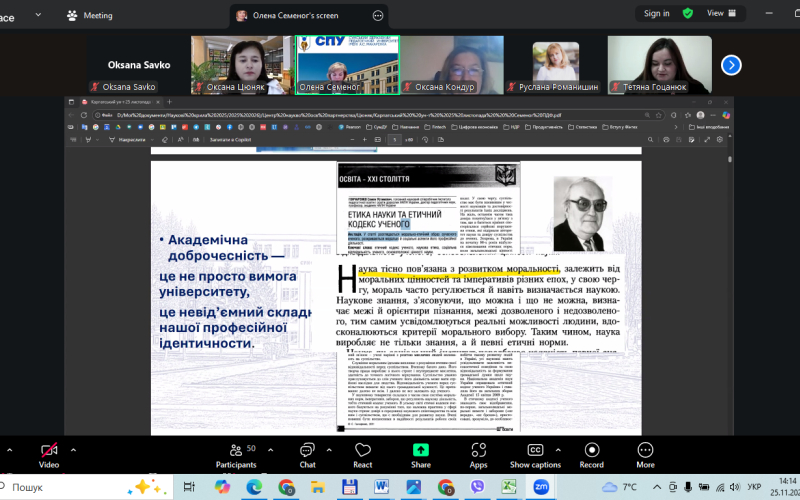Start video with the Video camera icon
800x500 pixels.
[48, 450]
